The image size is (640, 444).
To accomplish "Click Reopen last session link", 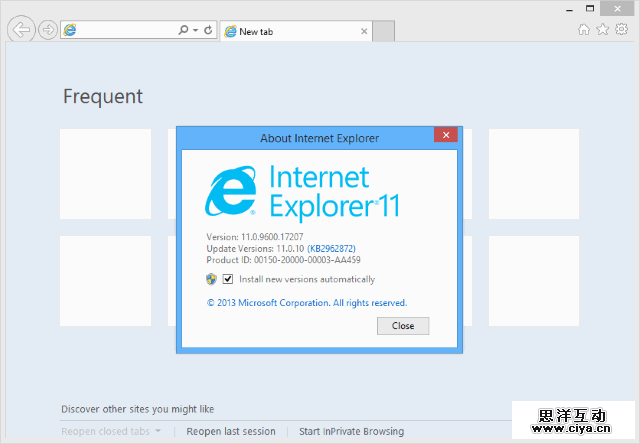I will [x=231, y=431].
